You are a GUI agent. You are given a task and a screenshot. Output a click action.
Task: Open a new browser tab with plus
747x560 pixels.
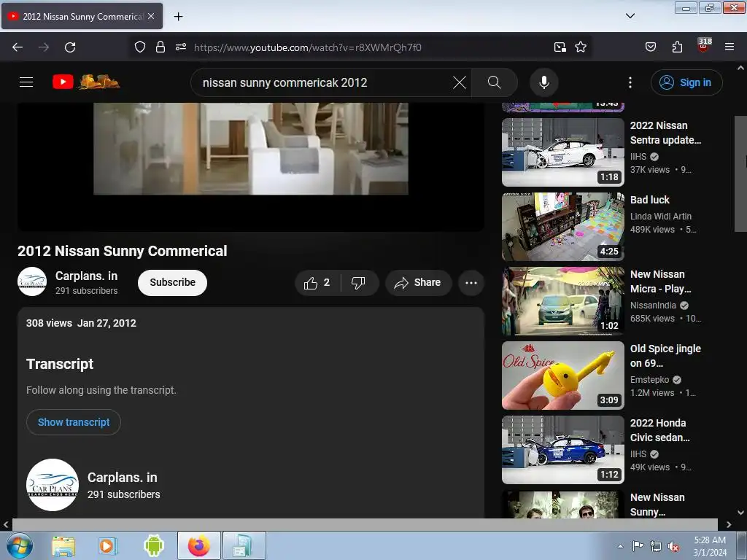178,17
